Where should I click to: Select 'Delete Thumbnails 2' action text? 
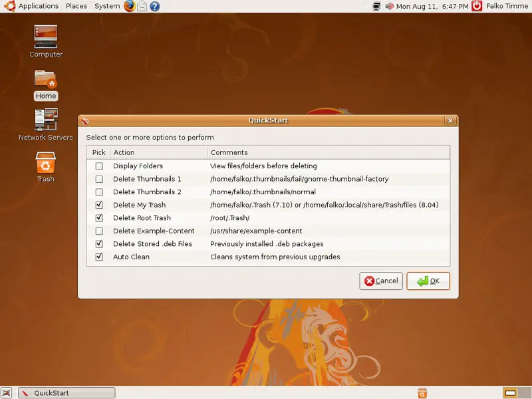click(147, 192)
